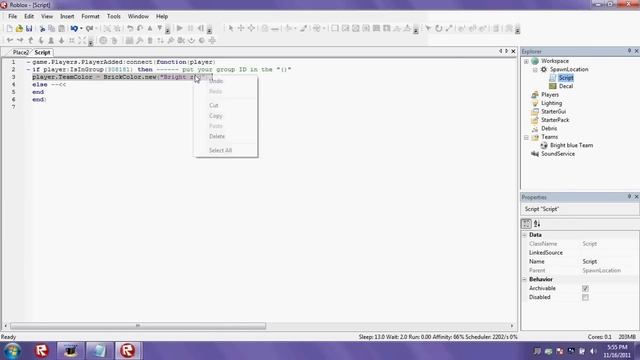Switch Properties to Categorized view
640x360 pixels.
tap(526, 224)
